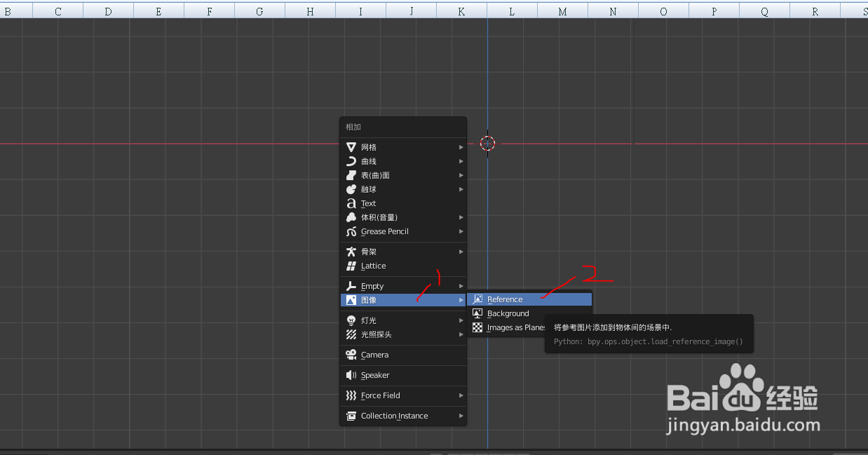868x455 pixels.
Task: Select column header J
Action: click(411, 11)
